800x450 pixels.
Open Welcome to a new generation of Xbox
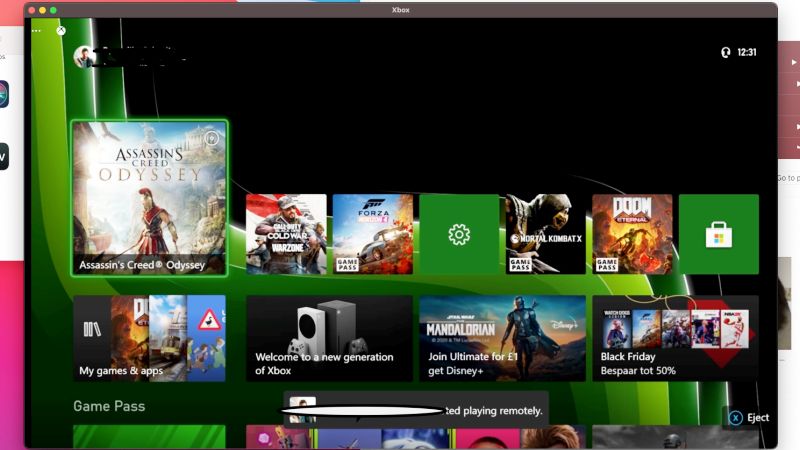point(330,338)
